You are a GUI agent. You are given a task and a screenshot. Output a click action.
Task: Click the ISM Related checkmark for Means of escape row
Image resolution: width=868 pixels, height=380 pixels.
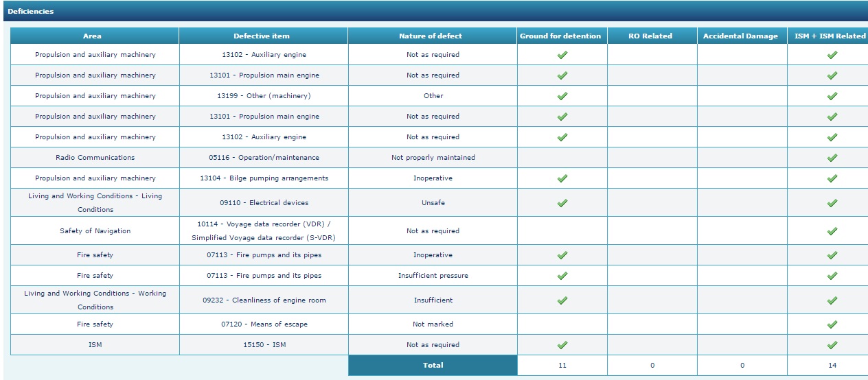pyautogui.click(x=832, y=324)
